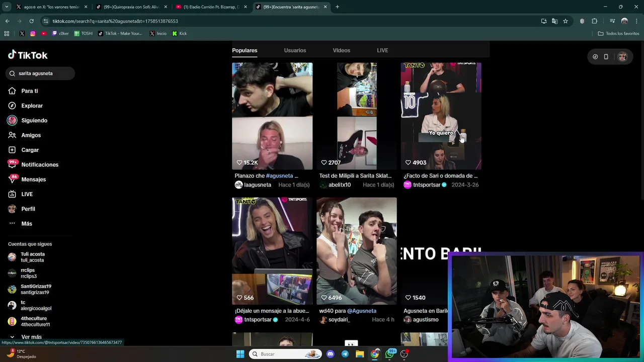Open the Planazo che #agusneta video thumbnail
644x362 pixels.
tap(272, 116)
